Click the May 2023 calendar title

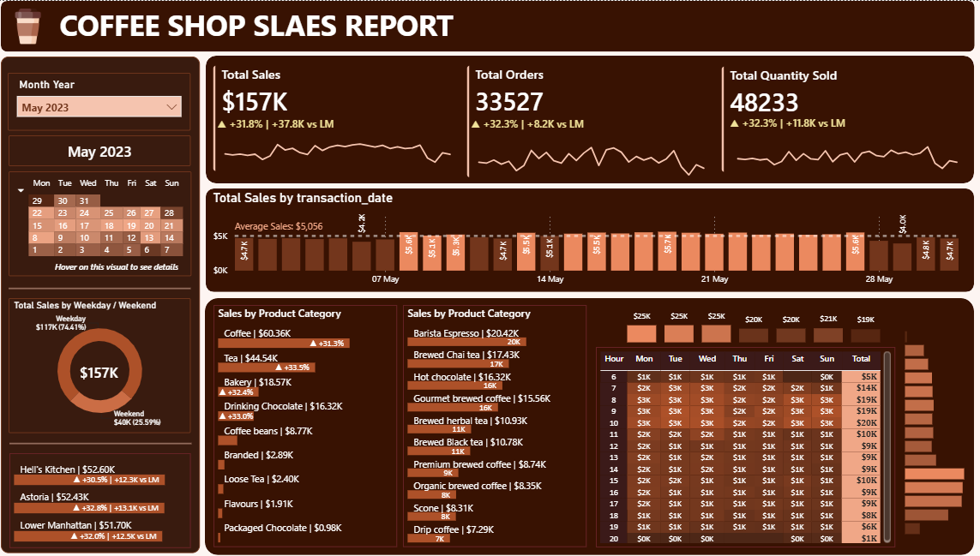pyautogui.click(x=99, y=152)
